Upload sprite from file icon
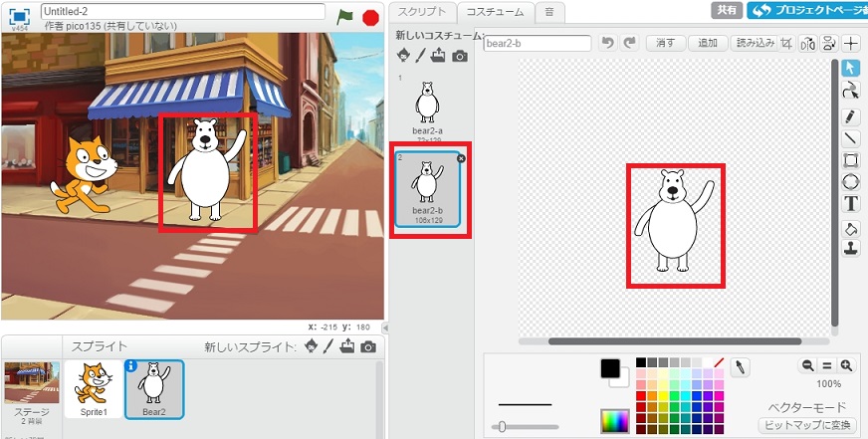This screenshot has width=868, height=439. click(x=347, y=346)
